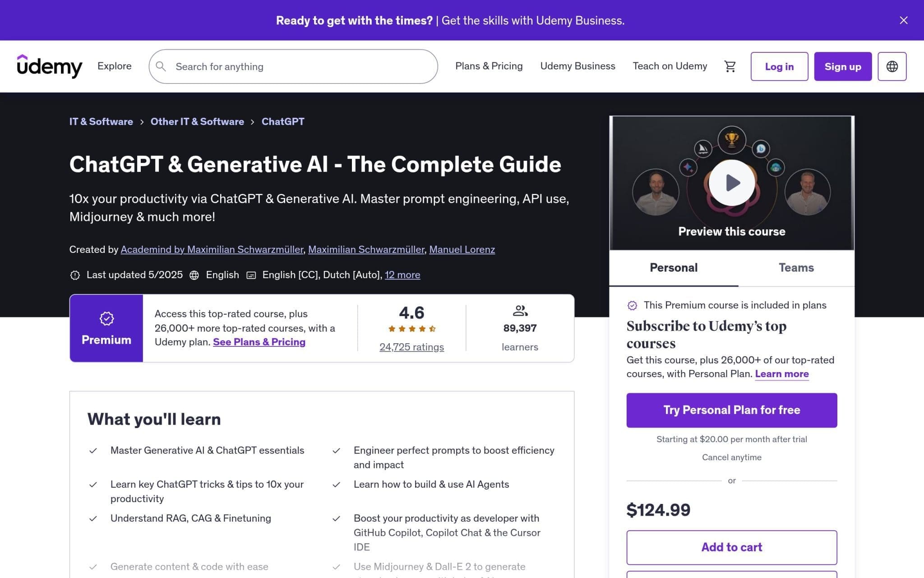The image size is (924, 578).
Task: Open the shopping cart icon
Action: 730,66
